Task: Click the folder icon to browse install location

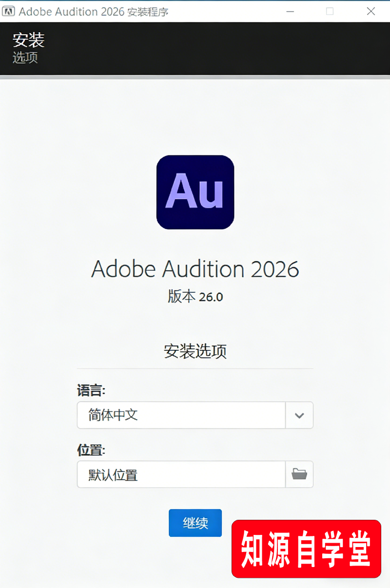Action: 299,474
